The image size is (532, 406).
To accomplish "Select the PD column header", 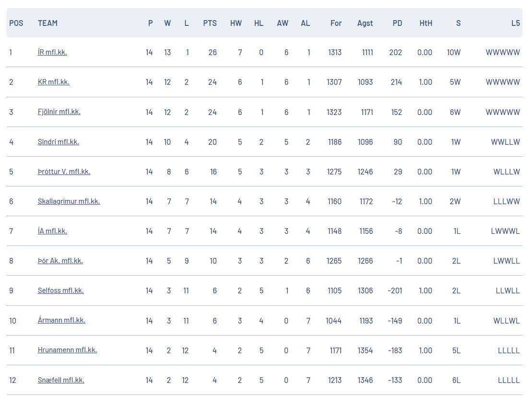I will coord(397,23).
